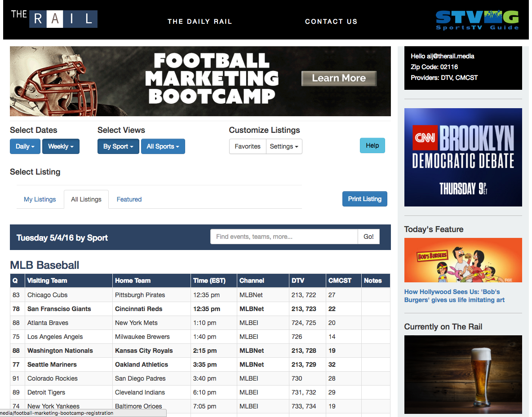The image size is (532, 417).
Task: Click the 6:10 pm time cell
Action: [214, 392]
